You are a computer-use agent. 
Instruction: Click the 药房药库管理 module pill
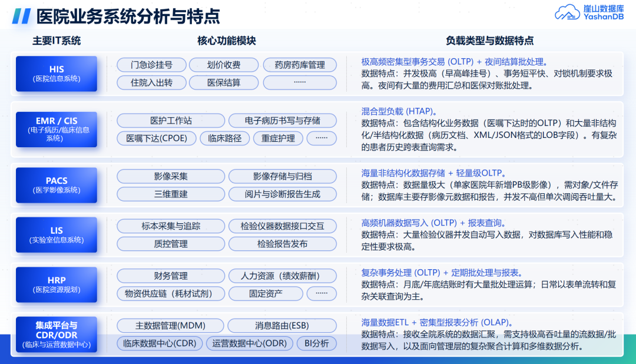pos(300,65)
